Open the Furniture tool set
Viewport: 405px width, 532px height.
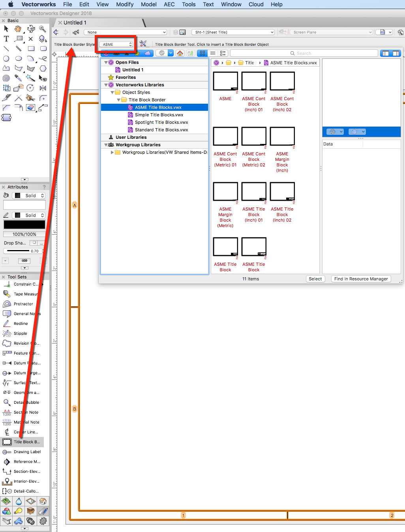pyautogui.click(x=31, y=511)
